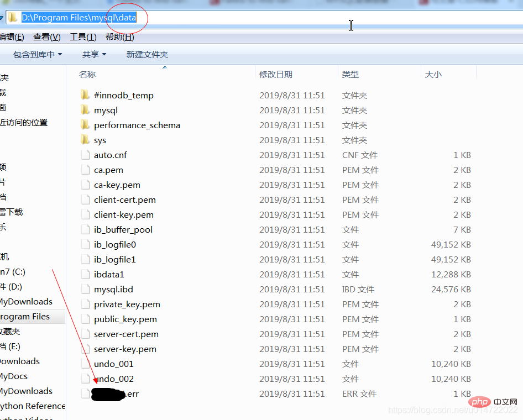Open the 共享 dropdown menu

point(93,54)
